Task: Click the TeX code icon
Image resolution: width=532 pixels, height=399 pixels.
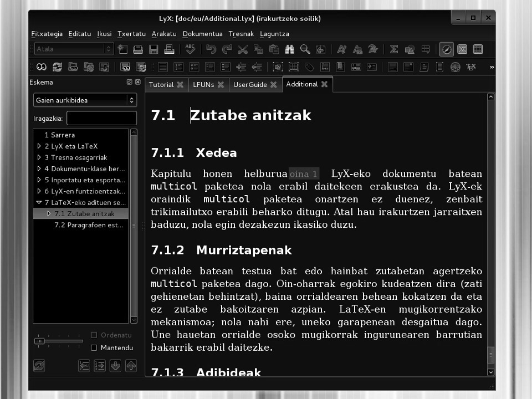Action: coord(471,67)
